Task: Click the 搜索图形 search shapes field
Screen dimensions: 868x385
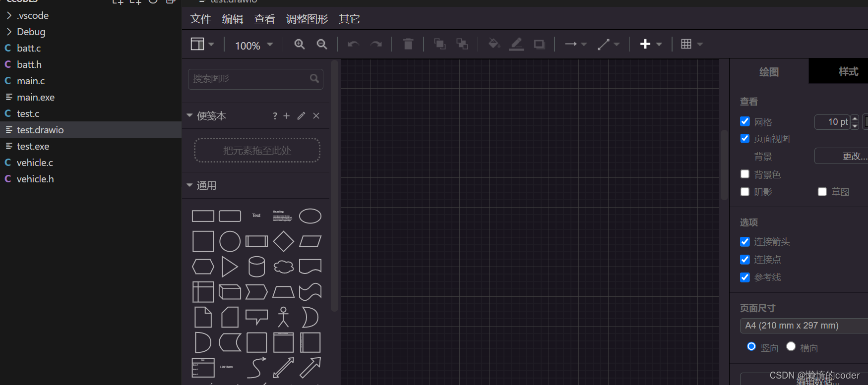Action: click(x=255, y=79)
